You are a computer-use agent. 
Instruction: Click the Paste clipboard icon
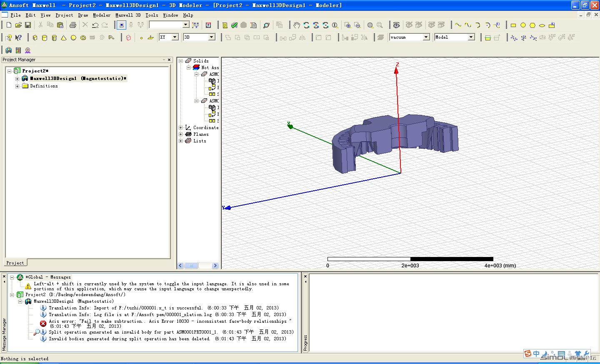60,25
